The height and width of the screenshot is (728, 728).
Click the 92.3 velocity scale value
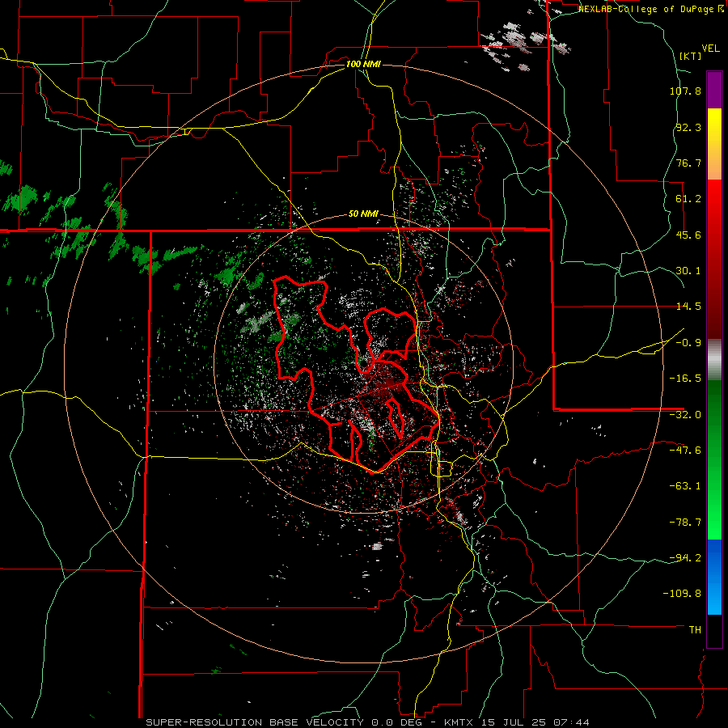point(688,127)
